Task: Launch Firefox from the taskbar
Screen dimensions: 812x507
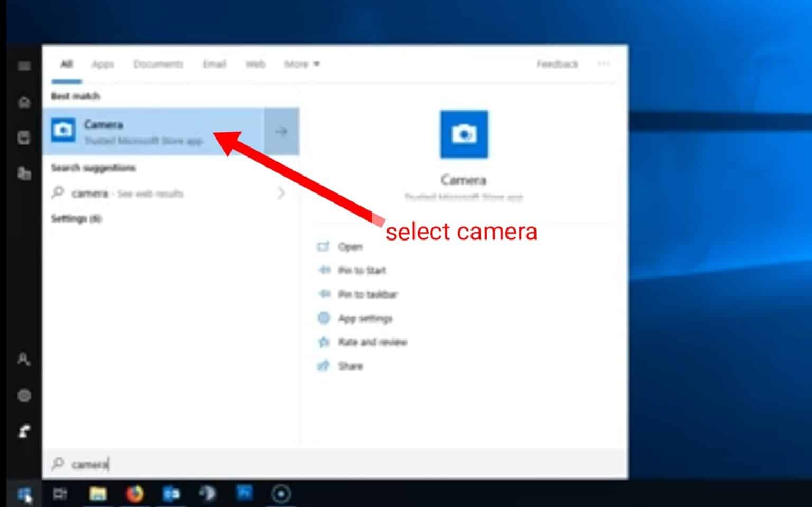Action: 135,494
